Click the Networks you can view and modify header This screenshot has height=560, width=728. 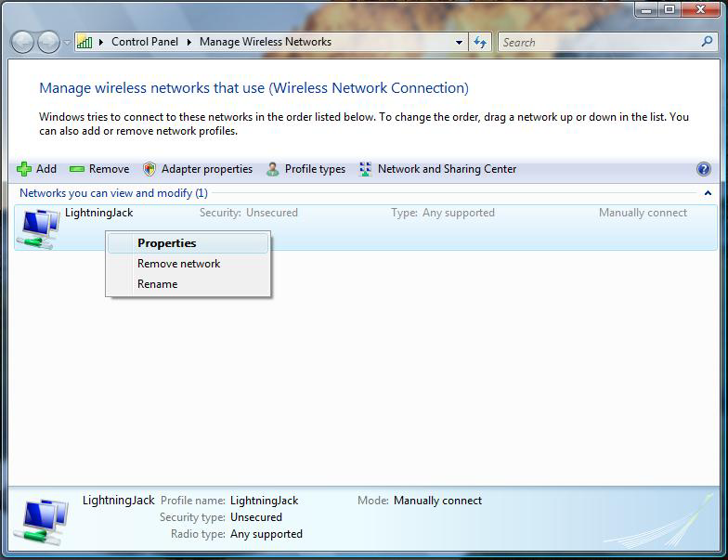pos(113,193)
